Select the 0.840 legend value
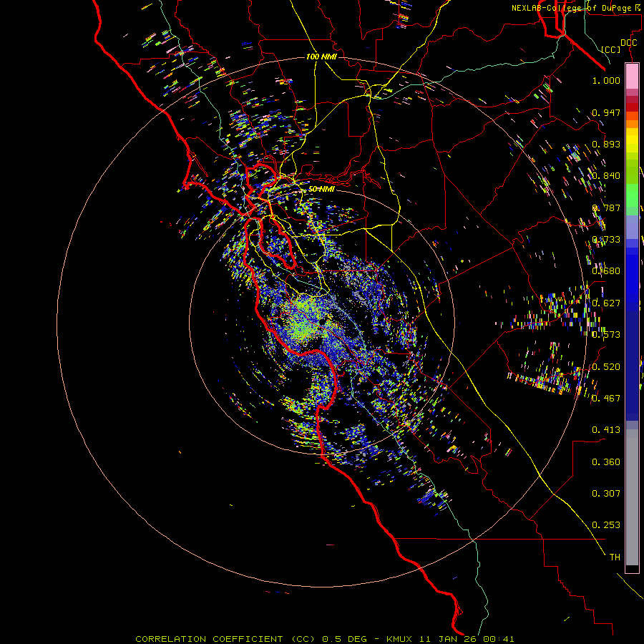 [x=606, y=176]
